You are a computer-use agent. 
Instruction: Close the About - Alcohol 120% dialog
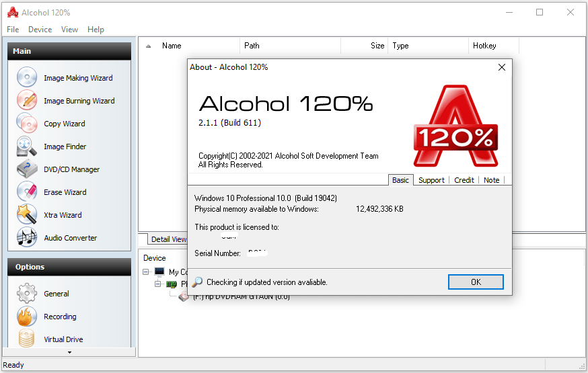coord(502,67)
